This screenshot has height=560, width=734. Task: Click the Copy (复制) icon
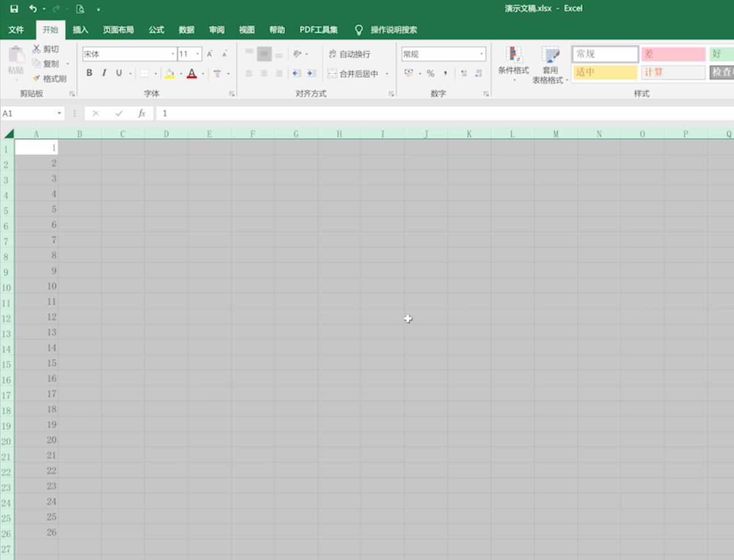pos(36,63)
